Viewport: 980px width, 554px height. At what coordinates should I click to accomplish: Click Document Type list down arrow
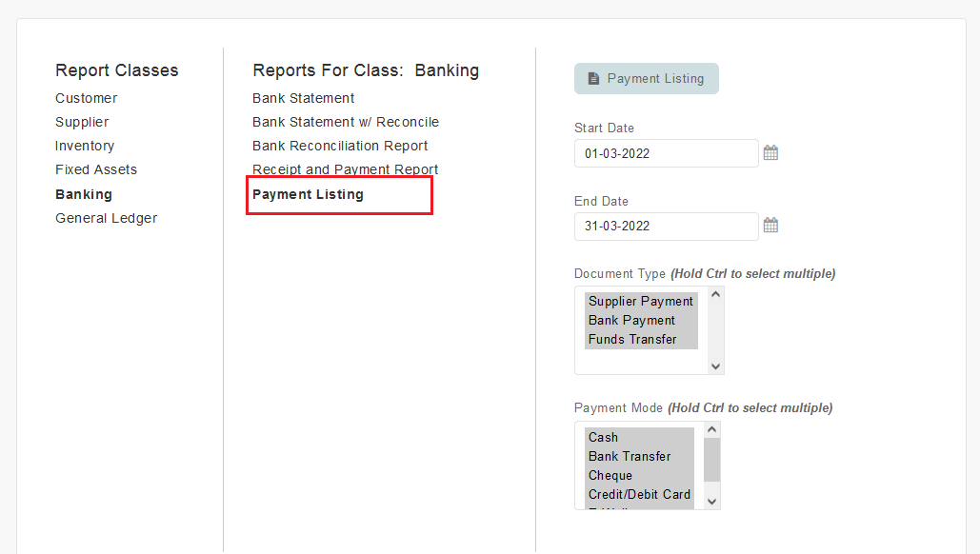point(715,366)
